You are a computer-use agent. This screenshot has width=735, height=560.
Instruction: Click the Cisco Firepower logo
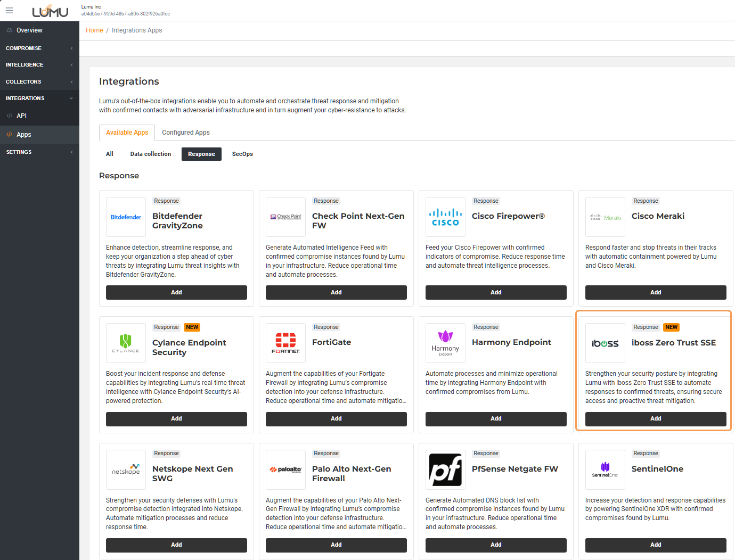445,217
